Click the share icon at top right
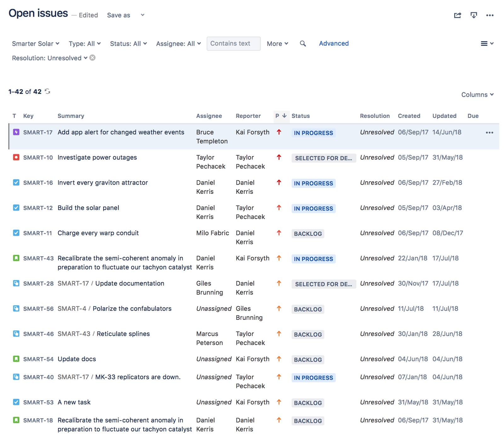The width and height of the screenshot is (504, 438). click(x=457, y=15)
